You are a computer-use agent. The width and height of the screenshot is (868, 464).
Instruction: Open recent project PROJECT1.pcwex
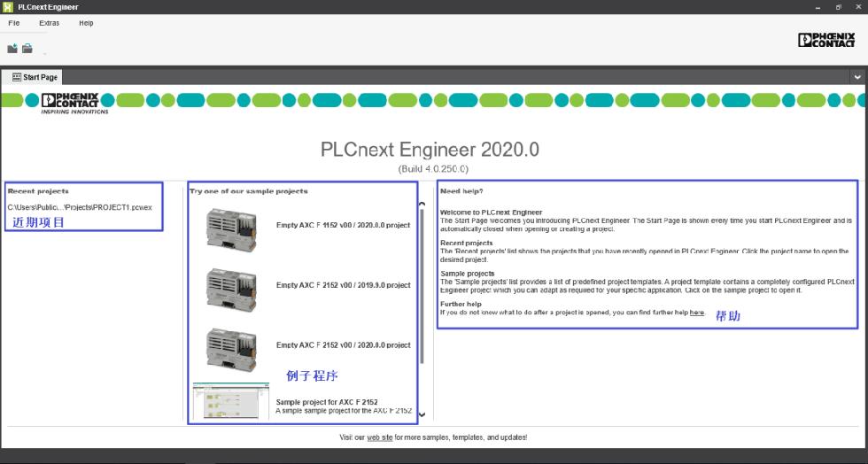pos(80,207)
